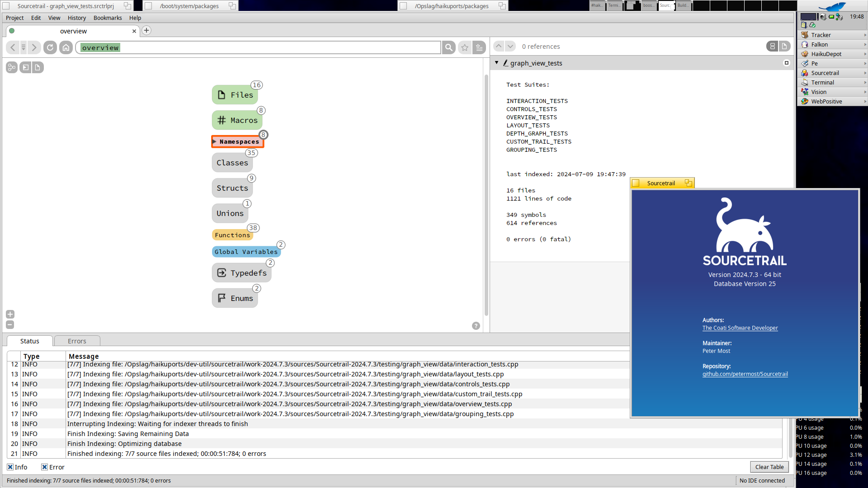
Task: Switch code view to snippet list mode
Action: coord(773,46)
